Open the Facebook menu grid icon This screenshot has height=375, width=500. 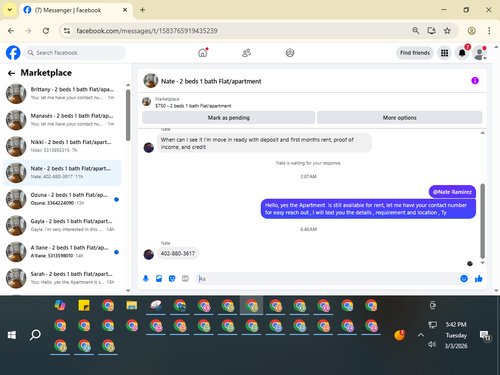[x=444, y=53]
